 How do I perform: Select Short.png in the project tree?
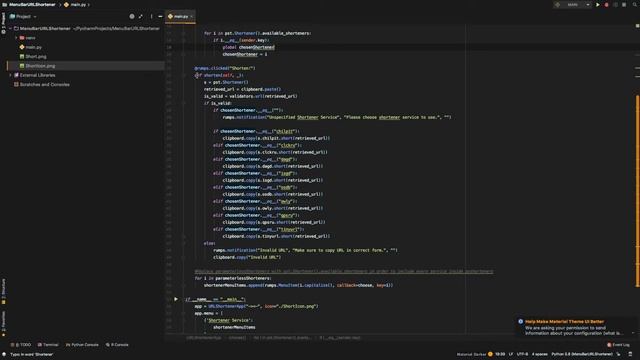click(33, 56)
